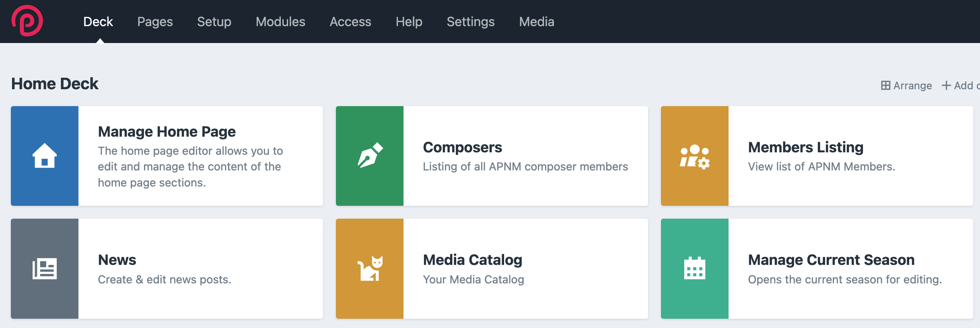This screenshot has width=980, height=328.
Task: Click the gray newspaper News icon
Action: [x=45, y=269]
